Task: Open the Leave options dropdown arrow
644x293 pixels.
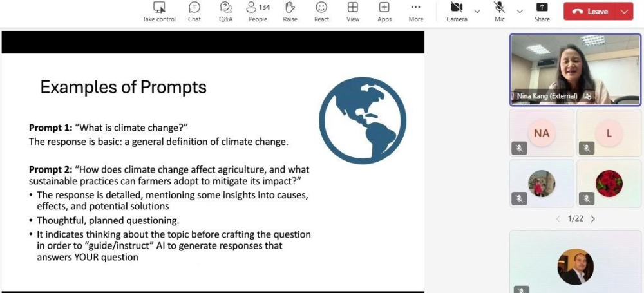Action: coord(624,11)
